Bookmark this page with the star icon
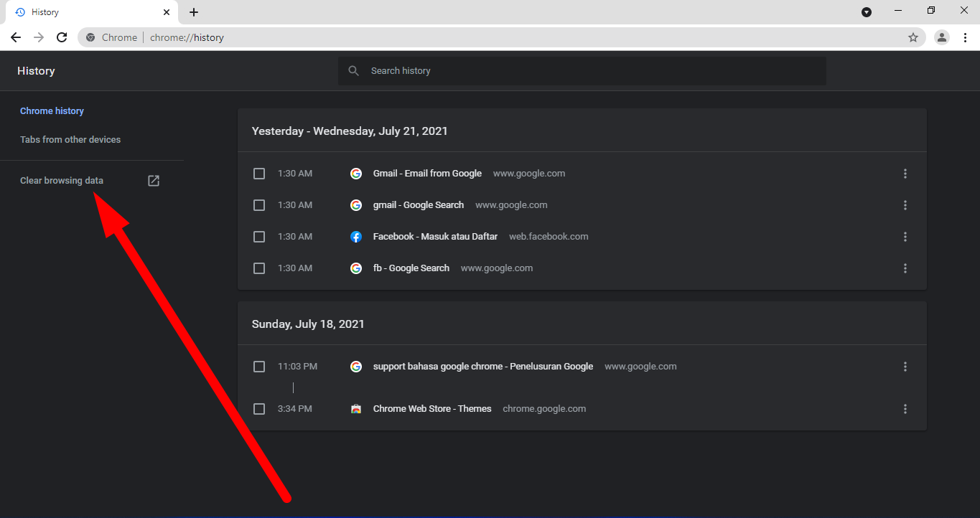980x518 pixels. [913, 37]
